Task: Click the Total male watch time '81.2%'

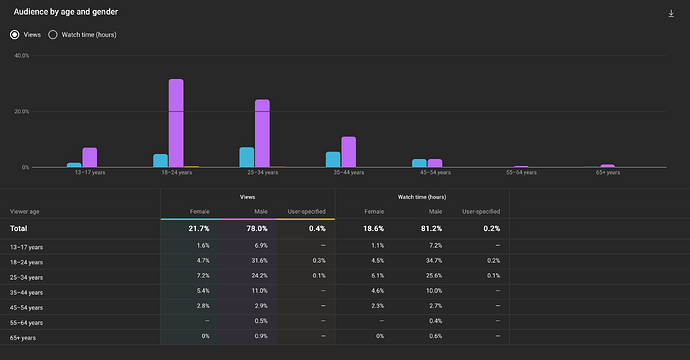Action: click(x=431, y=228)
